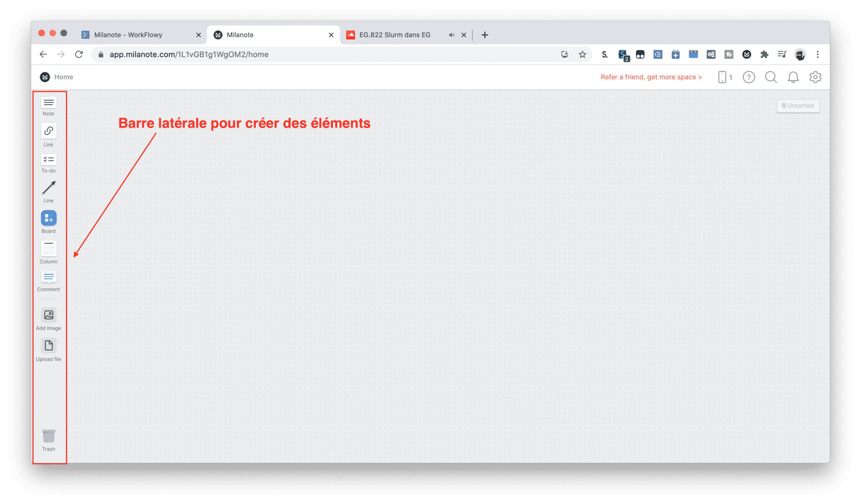Close the Milanote - WorkFlowy tab

[x=198, y=35]
